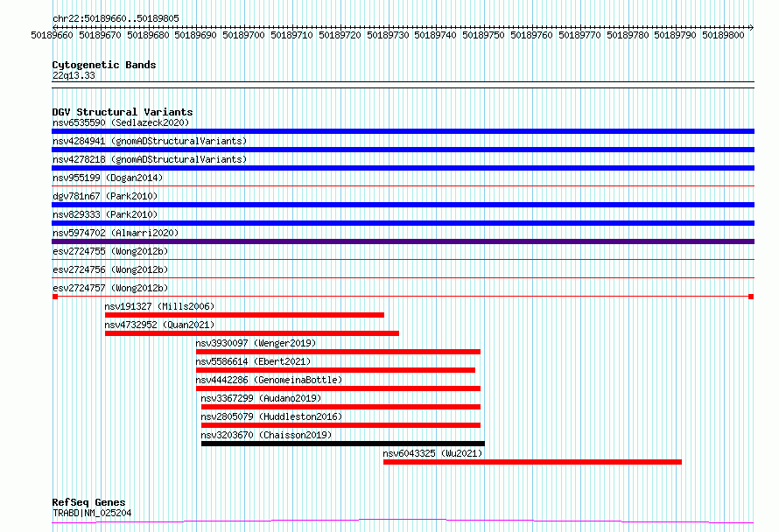
Task: Open the esv2724756 (Wong2012b) label
Action: click(x=110, y=269)
